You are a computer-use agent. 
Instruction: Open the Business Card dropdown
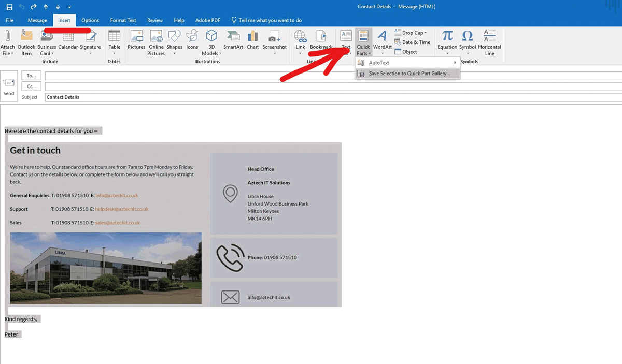pos(47,42)
